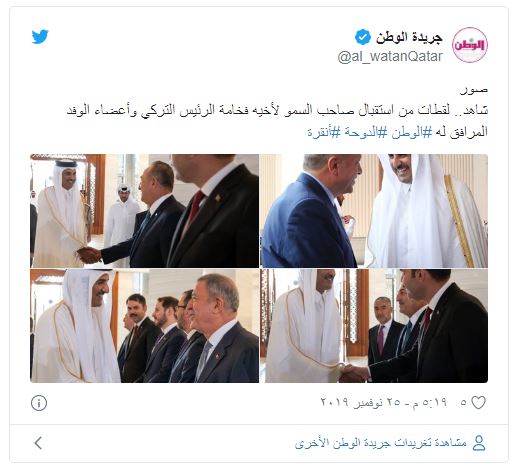The image size is (516, 466).
Task: Open the tweet timestamp ٢٥ نوفمبر ٢٠١٩
Action: click(x=383, y=402)
